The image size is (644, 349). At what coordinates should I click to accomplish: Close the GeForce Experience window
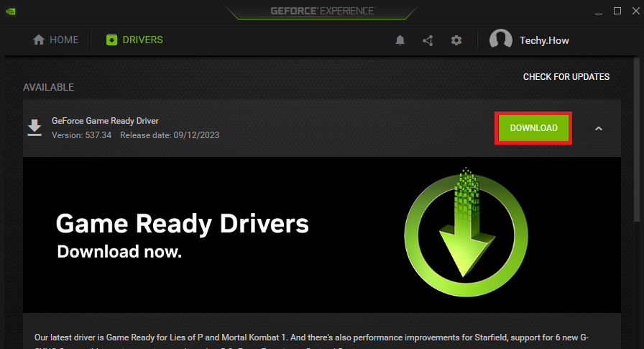(x=636, y=11)
